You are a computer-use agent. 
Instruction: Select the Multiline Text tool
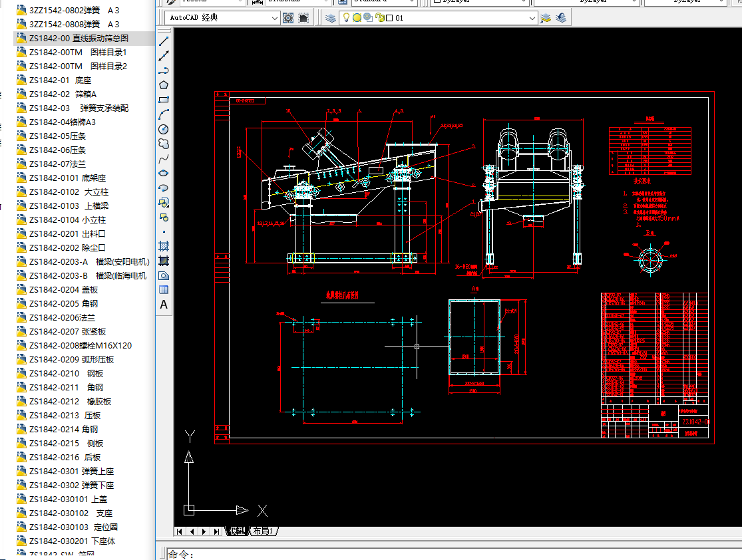click(164, 305)
